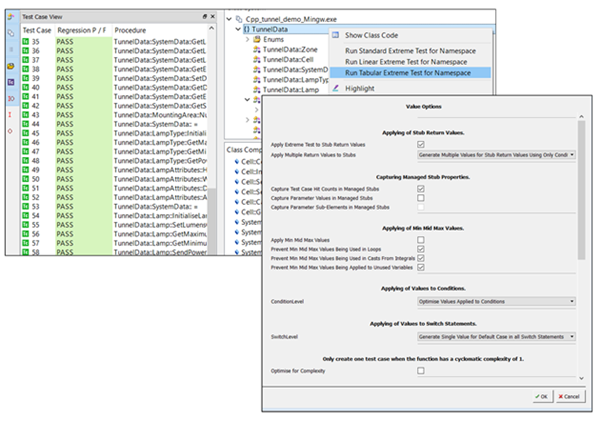This screenshot has height=421, width=602.
Task: Click the top icon in the left sidebar strip
Action: (x=11, y=17)
